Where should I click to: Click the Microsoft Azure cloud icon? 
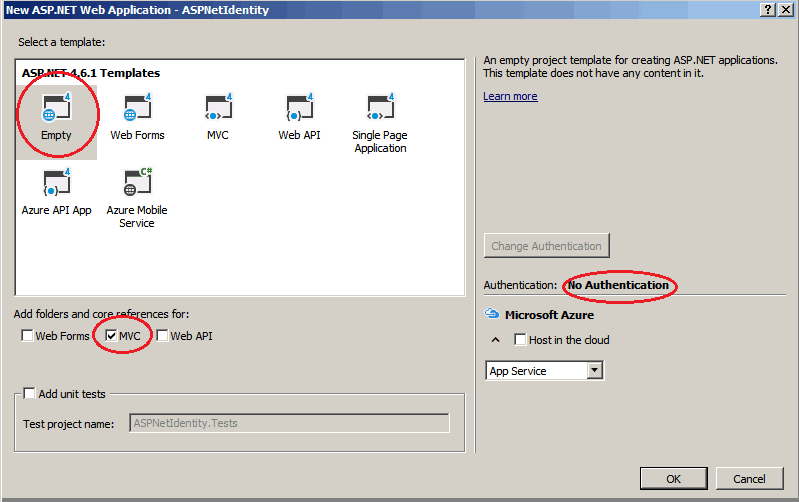coord(492,313)
